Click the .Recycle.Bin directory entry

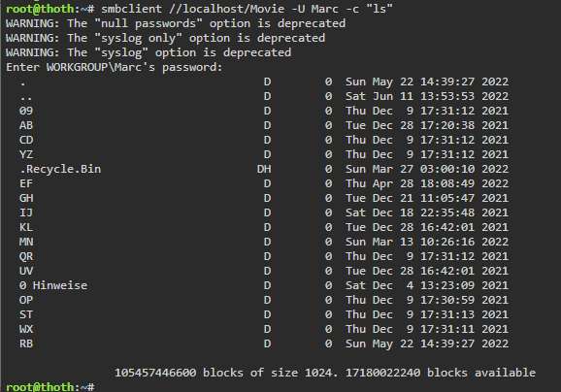pyautogui.click(x=60, y=169)
